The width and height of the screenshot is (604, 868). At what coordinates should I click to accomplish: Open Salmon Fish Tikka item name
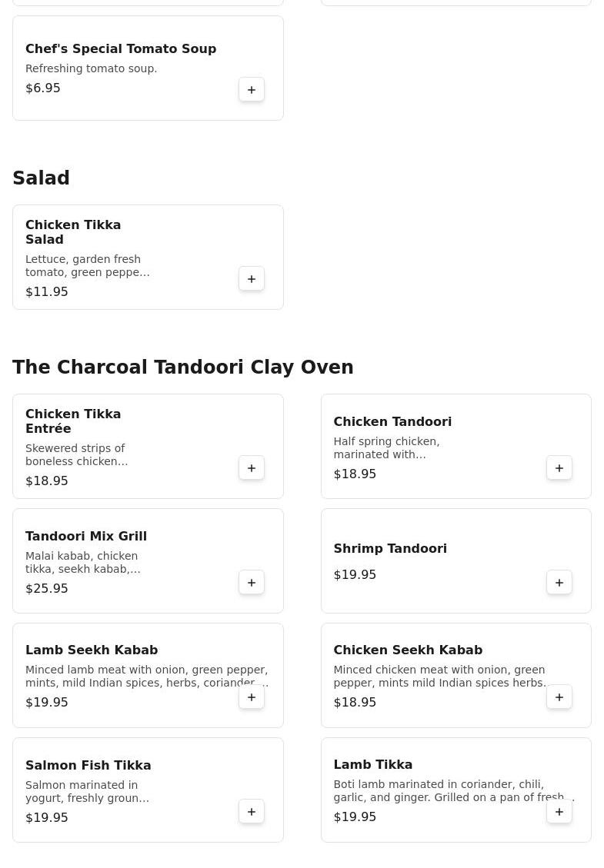pyautogui.click(x=88, y=765)
